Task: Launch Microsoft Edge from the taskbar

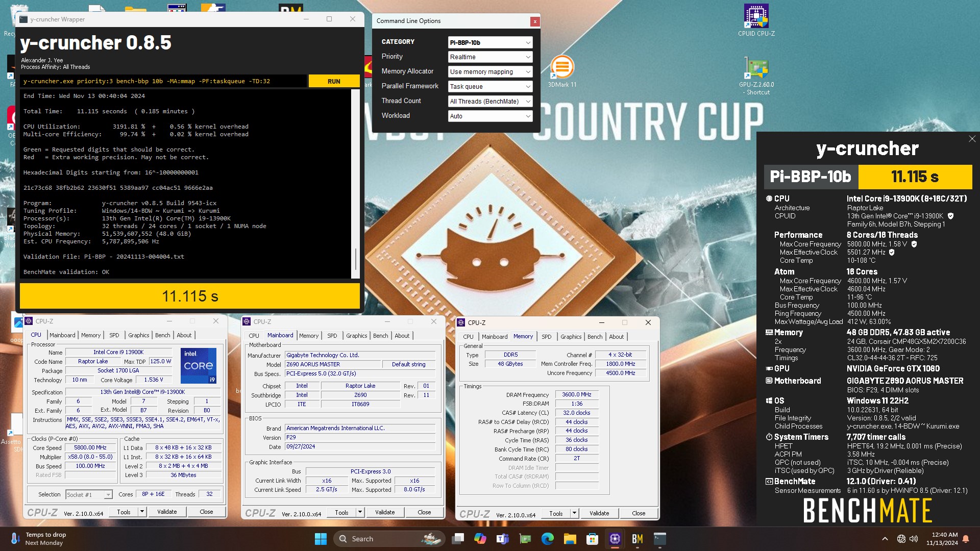Action: pyautogui.click(x=548, y=539)
